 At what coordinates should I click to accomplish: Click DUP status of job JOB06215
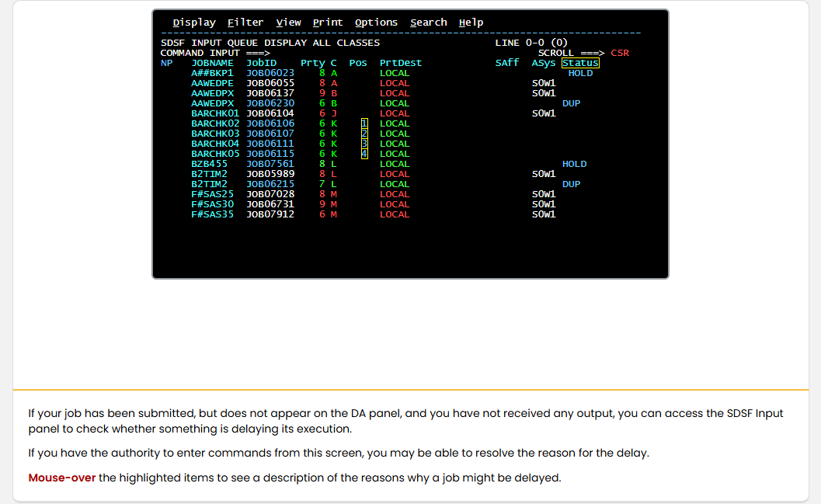[x=571, y=184]
